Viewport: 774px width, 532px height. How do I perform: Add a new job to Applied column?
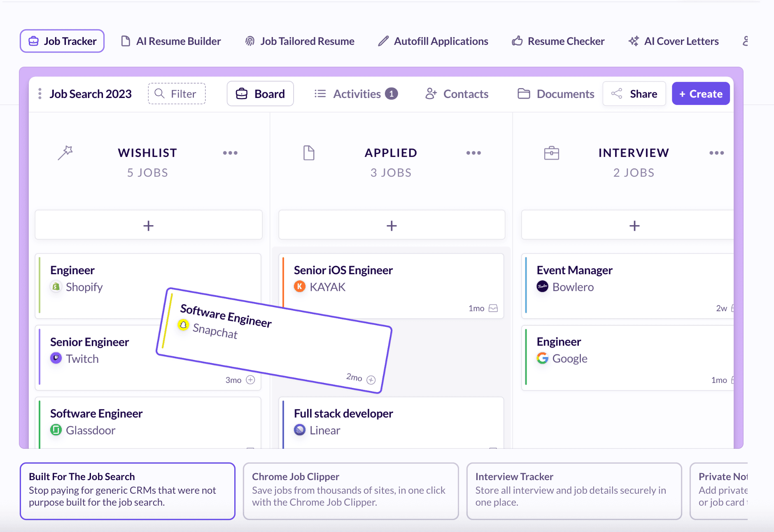392,225
